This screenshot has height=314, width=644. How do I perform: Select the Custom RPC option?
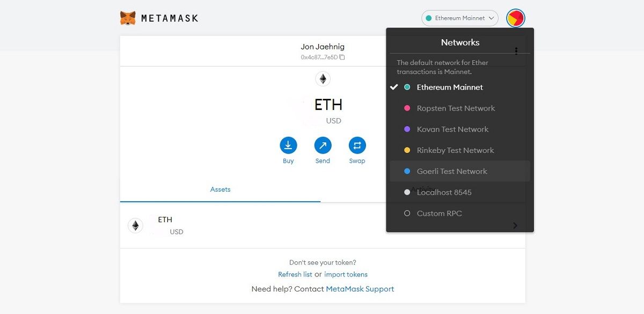click(439, 213)
